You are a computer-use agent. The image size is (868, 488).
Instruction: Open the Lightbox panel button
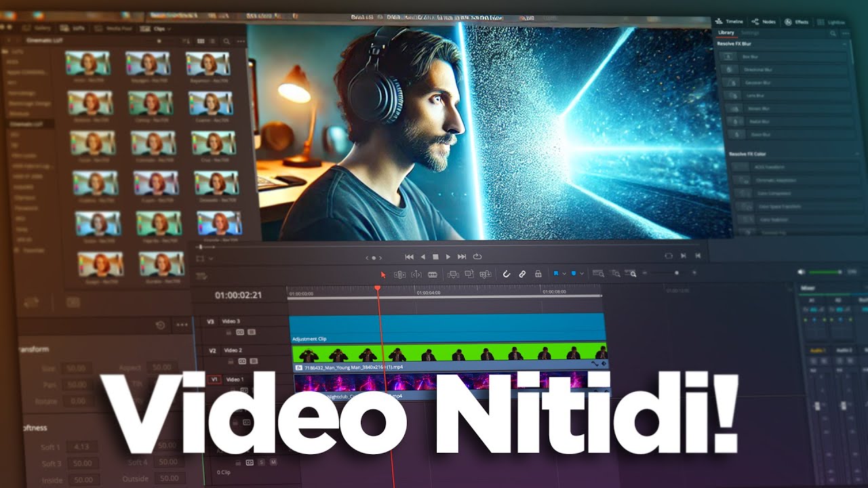(831, 22)
